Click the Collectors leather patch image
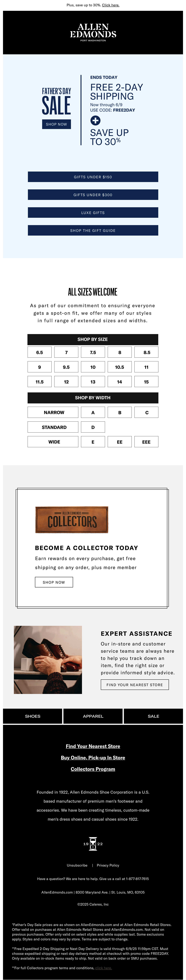 coord(72,519)
